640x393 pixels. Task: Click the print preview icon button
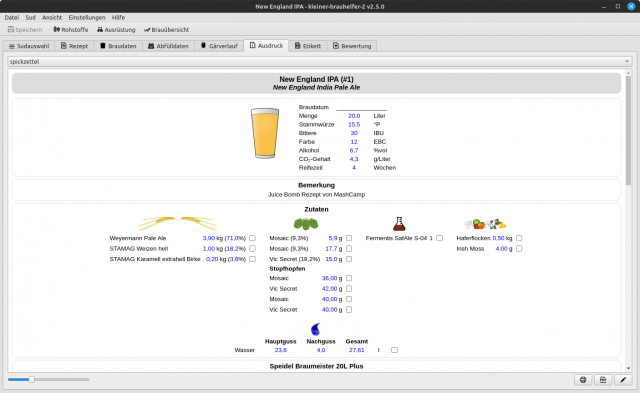tap(603, 380)
